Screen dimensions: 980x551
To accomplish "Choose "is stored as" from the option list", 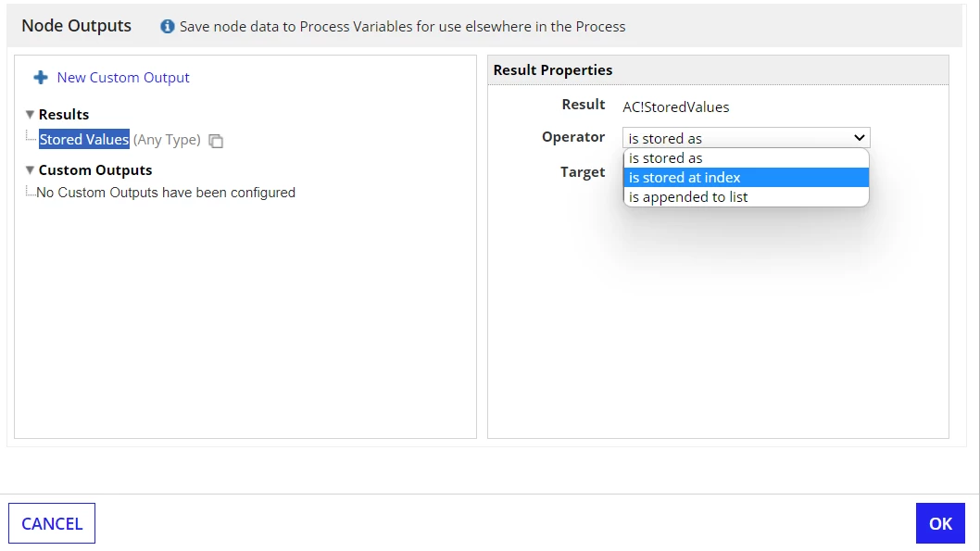I will pos(747,158).
